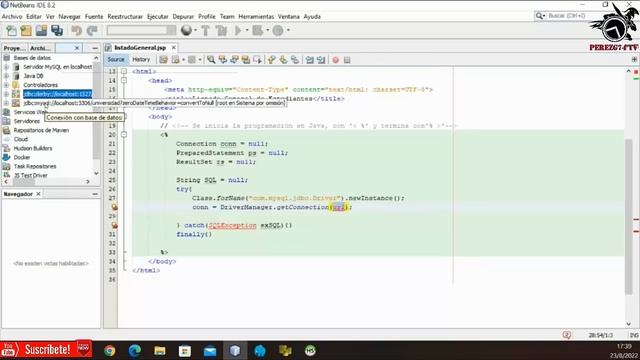Screen dimensions: 640x360
Task: Open File Explorer from the taskbar
Action: click(160, 351)
